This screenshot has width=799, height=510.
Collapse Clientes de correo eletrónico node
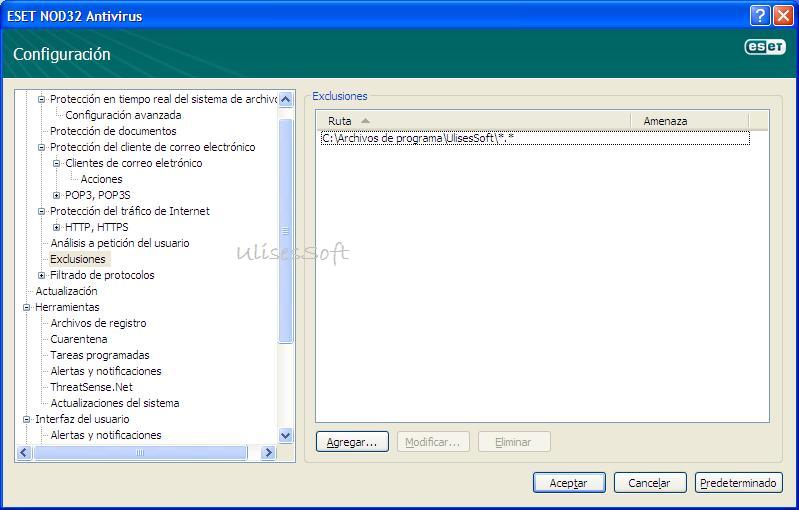[57, 164]
